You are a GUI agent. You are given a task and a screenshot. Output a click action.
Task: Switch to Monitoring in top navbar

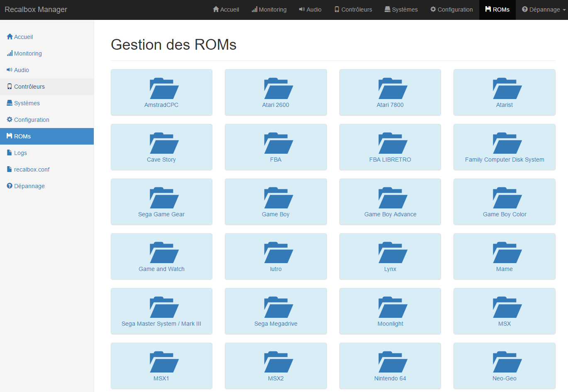(x=269, y=10)
